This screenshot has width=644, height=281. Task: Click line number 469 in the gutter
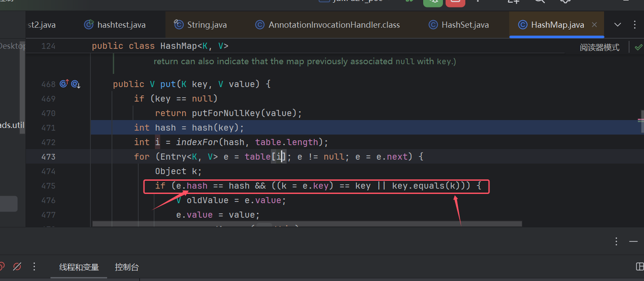pos(48,99)
